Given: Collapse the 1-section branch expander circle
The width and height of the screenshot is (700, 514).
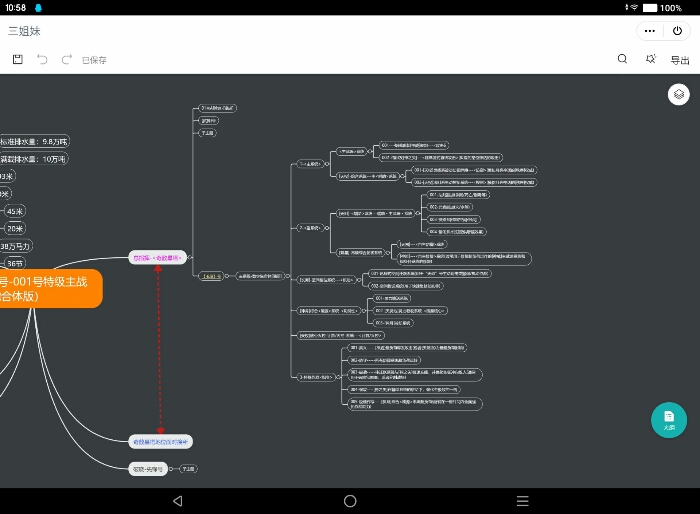Looking at the screenshot, I should pyautogui.click(x=327, y=162).
